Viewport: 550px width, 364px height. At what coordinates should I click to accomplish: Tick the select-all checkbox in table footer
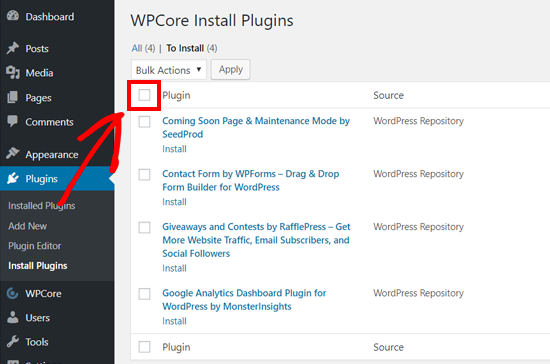144,347
